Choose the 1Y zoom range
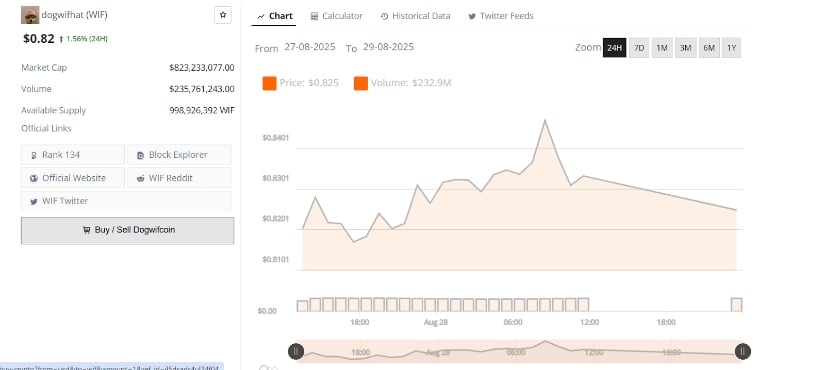The width and height of the screenshot is (825, 370). tap(731, 48)
